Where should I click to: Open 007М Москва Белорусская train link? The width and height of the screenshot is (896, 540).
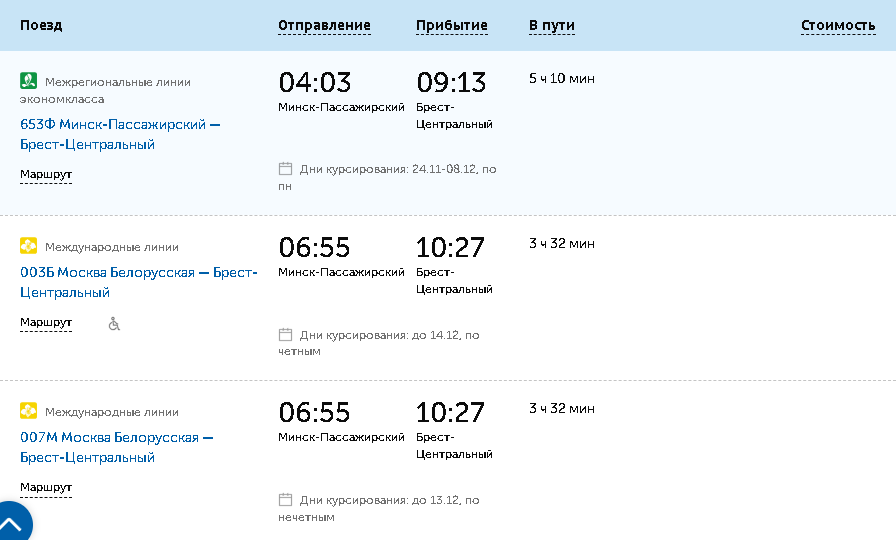coord(117,447)
